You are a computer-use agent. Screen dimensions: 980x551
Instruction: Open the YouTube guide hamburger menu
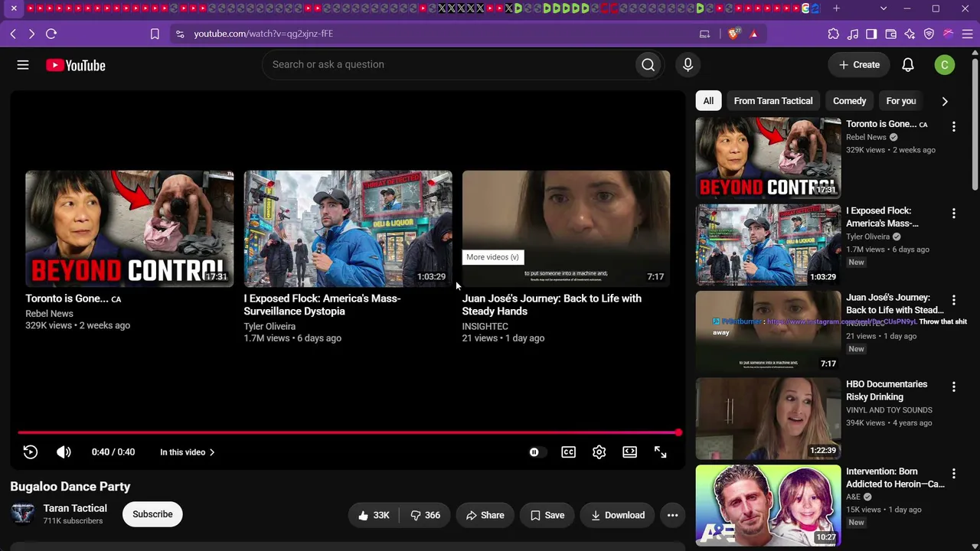(x=23, y=65)
